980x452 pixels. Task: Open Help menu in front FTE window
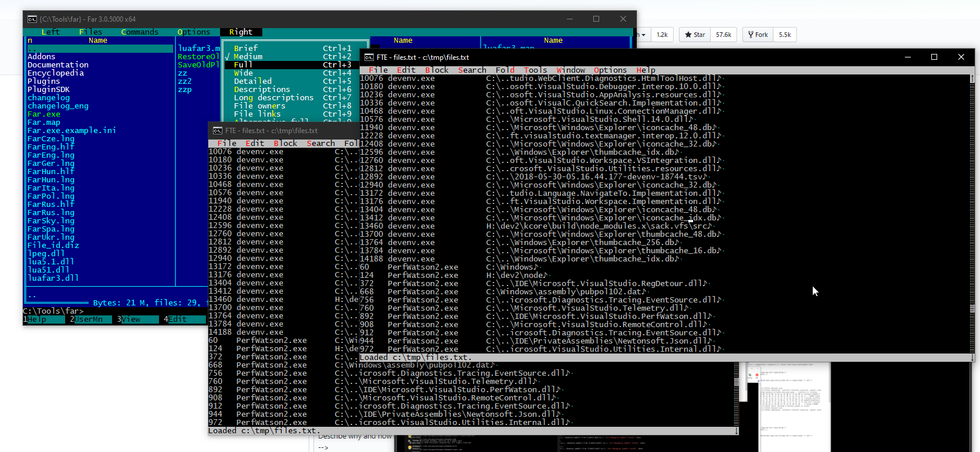point(646,70)
